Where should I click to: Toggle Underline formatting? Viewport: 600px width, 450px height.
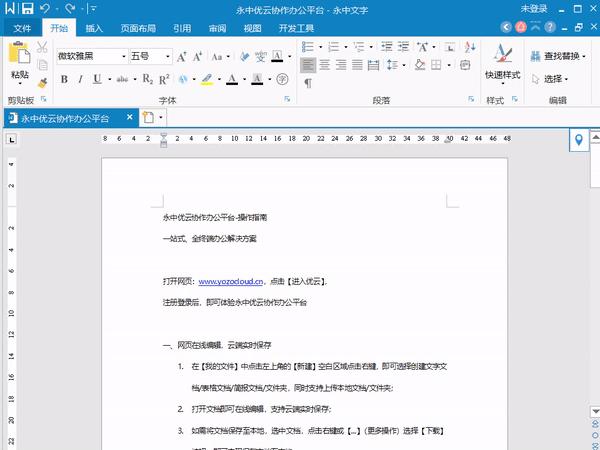[97, 79]
